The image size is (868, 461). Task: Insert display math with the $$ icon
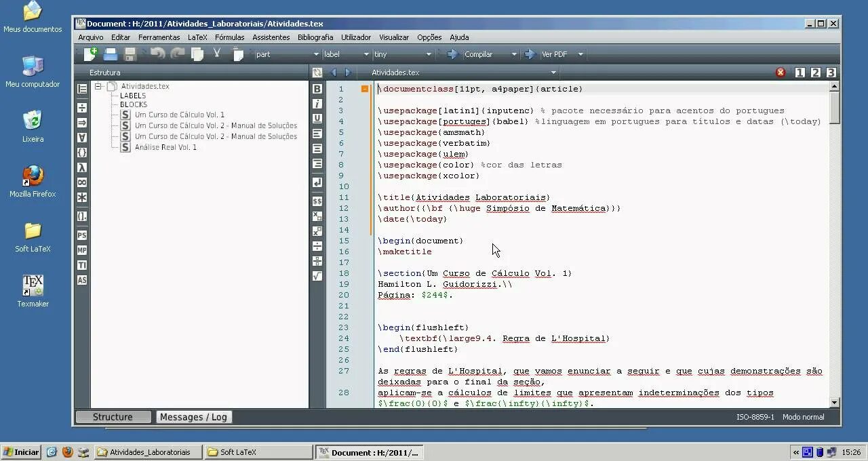[317, 201]
